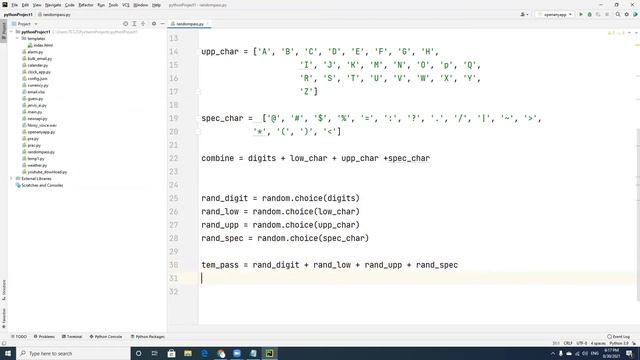Click the Python 3.9 interpreter in status bar
Viewport: 640px width, 360px height.
619,343
